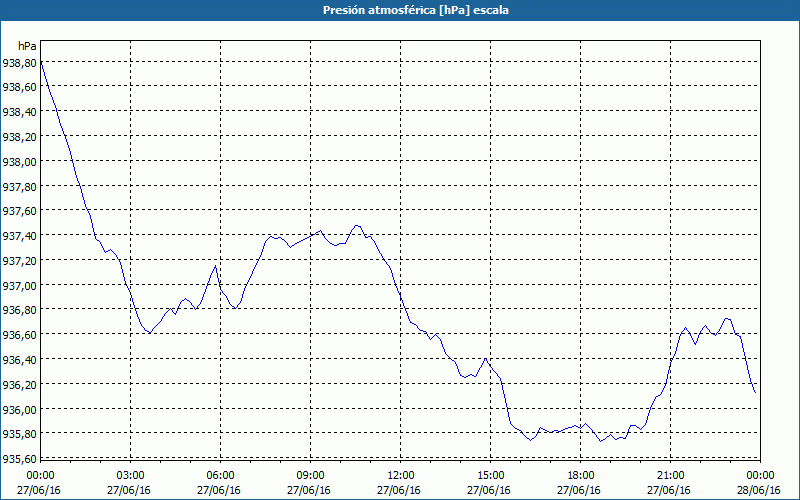Click the pressure curve peak near 10:30
800x500 pixels.
tap(357, 225)
